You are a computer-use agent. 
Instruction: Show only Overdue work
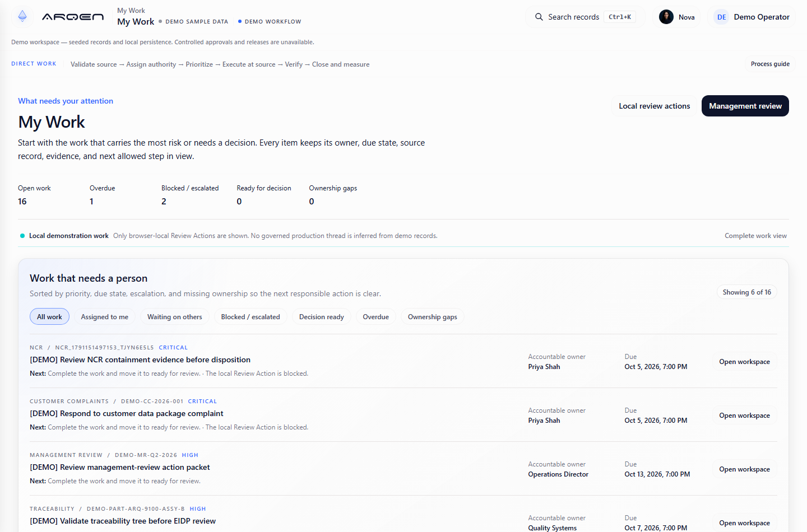click(376, 317)
